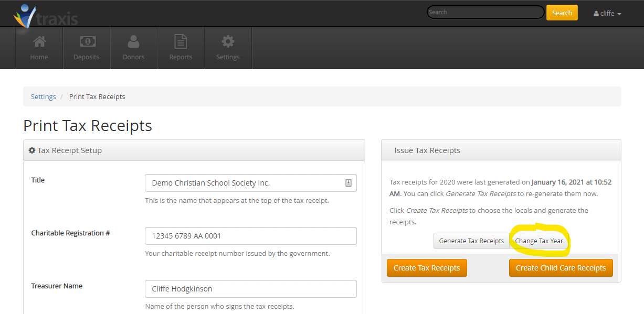
Task: Click Create Tax Receipts orange button
Action: pos(427,268)
